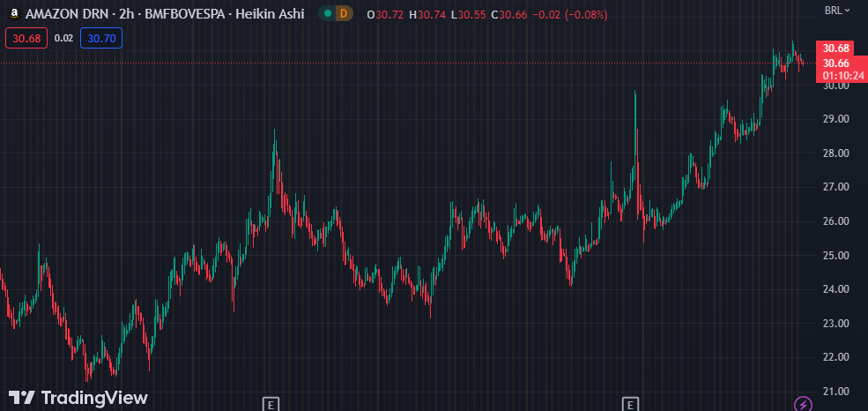Viewport: 868px width, 411px height.
Task: Click the TradingView logo link
Action: point(78,397)
